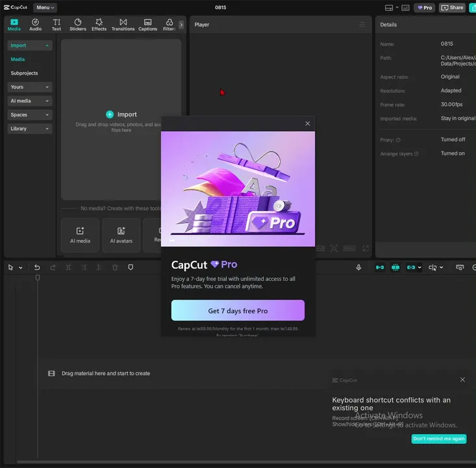
Task: Show more tool tabs arrow
Action: pos(181,25)
